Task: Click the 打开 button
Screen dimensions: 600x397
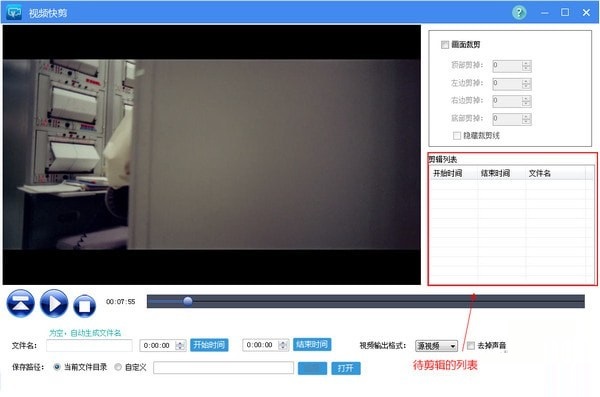Action: (x=346, y=368)
